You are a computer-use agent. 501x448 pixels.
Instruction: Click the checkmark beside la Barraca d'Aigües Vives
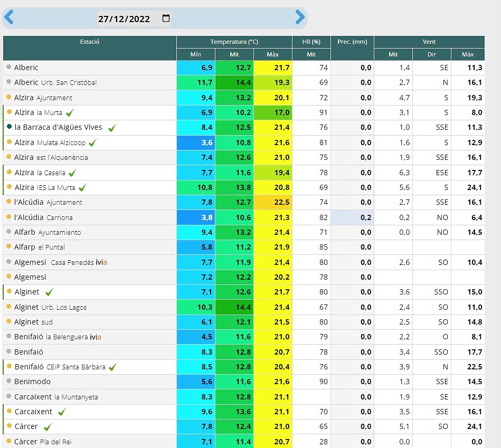tap(112, 128)
